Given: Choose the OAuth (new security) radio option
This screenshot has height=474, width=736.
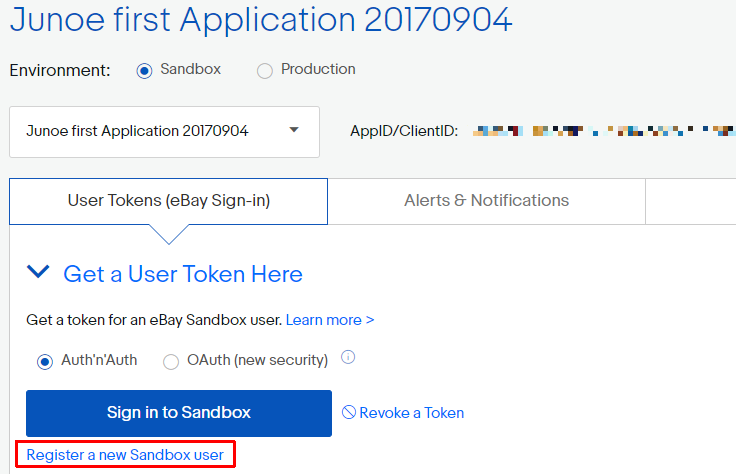Looking at the screenshot, I should pyautogui.click(x=171, y=362).
